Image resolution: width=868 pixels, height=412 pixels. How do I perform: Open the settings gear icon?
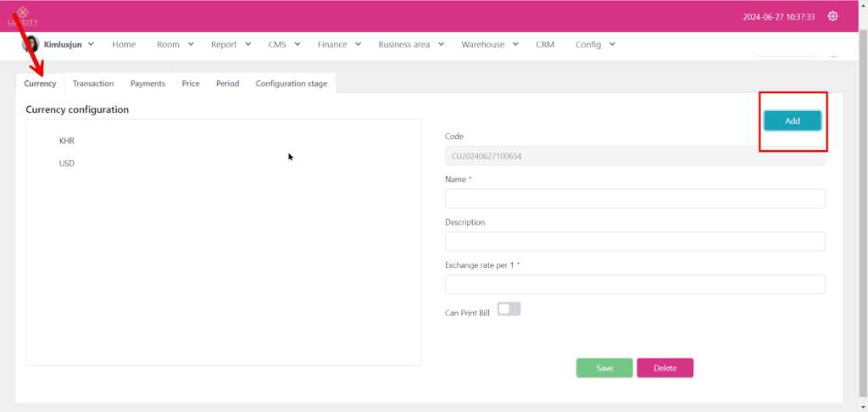(832, 16)
